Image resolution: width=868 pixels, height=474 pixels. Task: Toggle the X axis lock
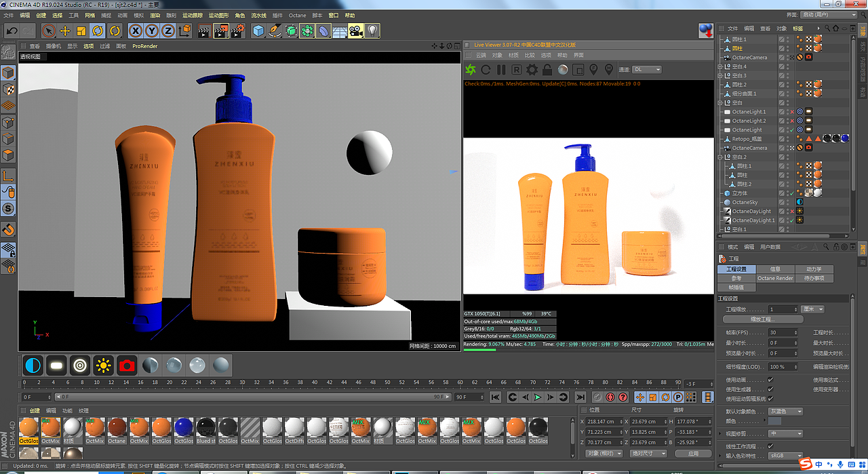coord(136,31)
